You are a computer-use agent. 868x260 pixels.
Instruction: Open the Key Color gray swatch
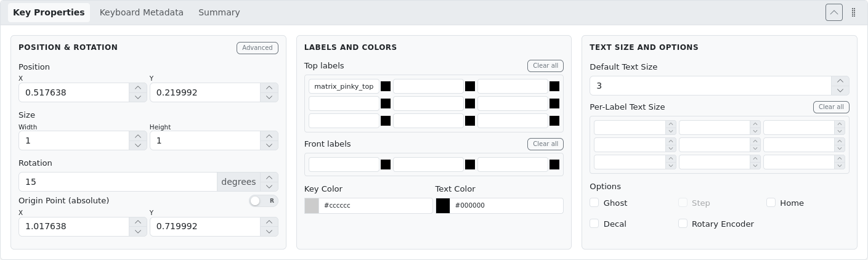(312, 206)
